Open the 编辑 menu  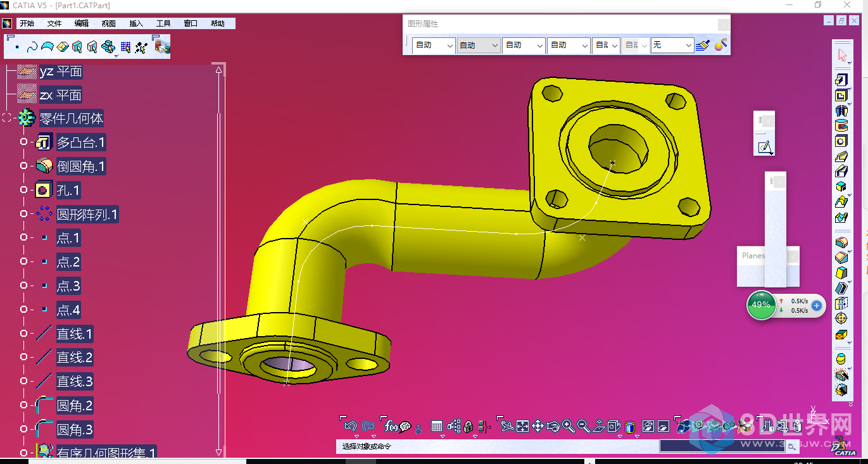point(82,23)
